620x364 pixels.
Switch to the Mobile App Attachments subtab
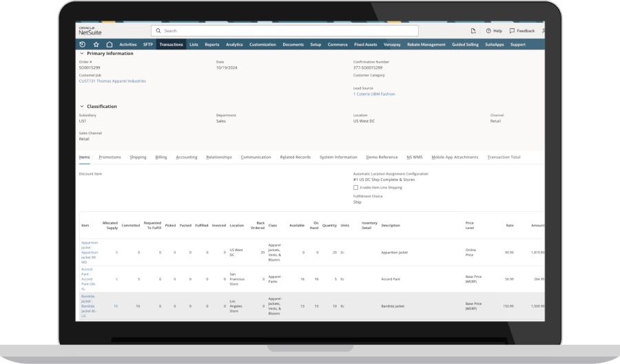(x=455, y=157)
